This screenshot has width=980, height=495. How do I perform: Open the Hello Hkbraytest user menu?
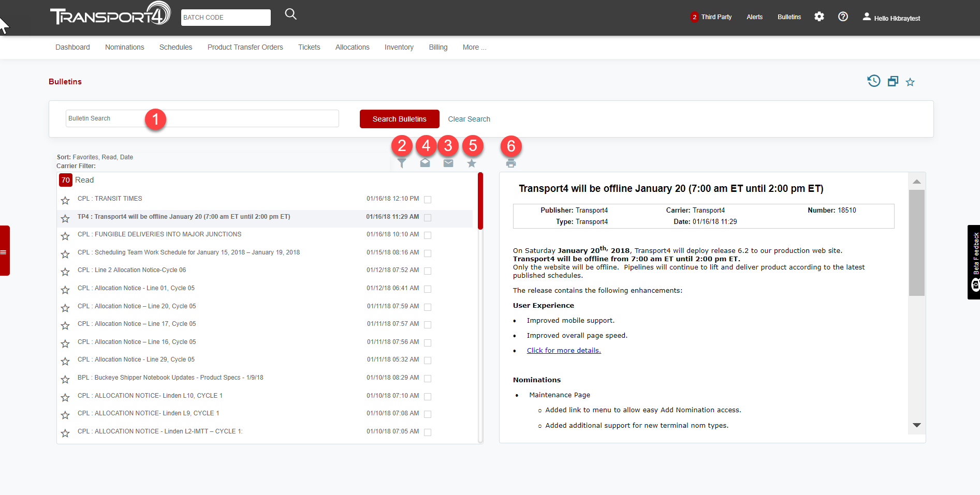[x=891, y=18]
